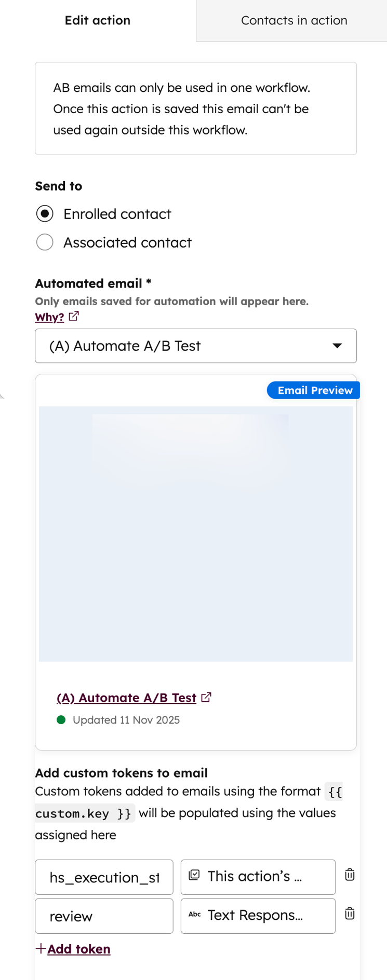Switch to the Edit action tab
The width and height of the screenshot is (387, 980).
(x=98, y=21)
